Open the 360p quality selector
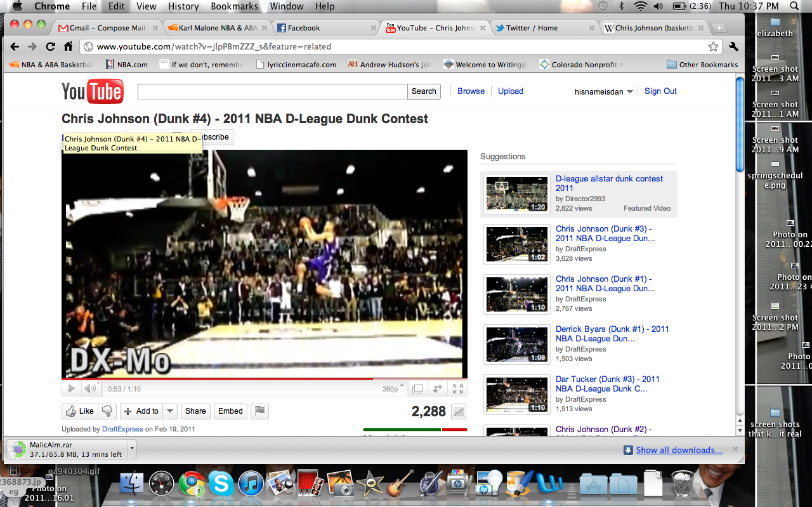Viewport: 812px width, 507px height. tap(393, 389)
